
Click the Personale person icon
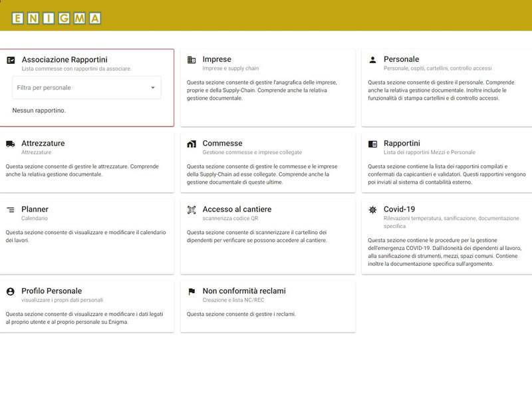372,60
